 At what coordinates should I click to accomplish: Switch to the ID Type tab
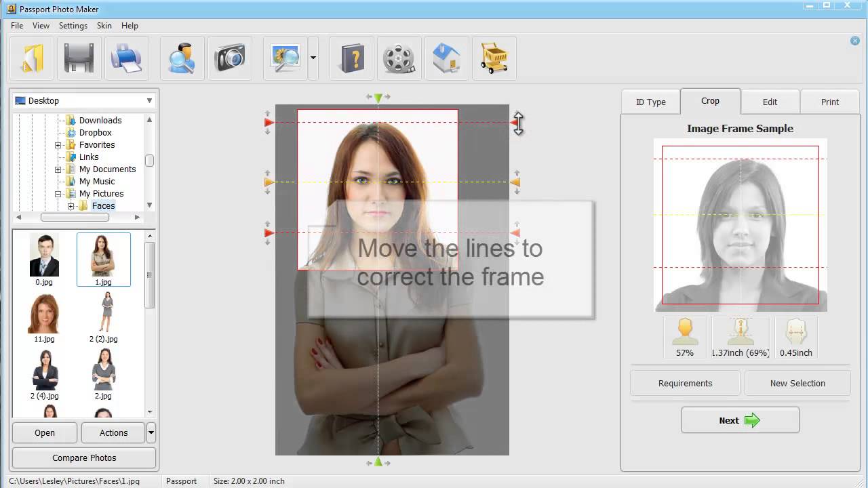tap(650, 102)
